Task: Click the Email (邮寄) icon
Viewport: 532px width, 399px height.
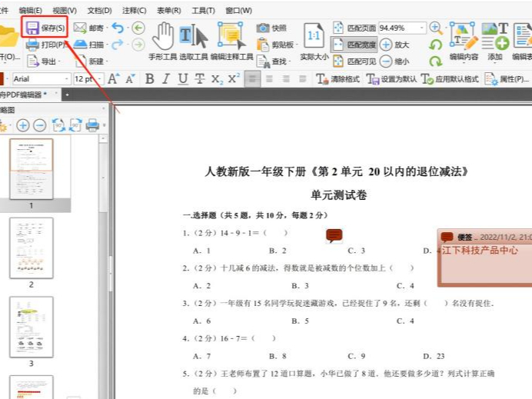Action: click(x=81, y=28)
